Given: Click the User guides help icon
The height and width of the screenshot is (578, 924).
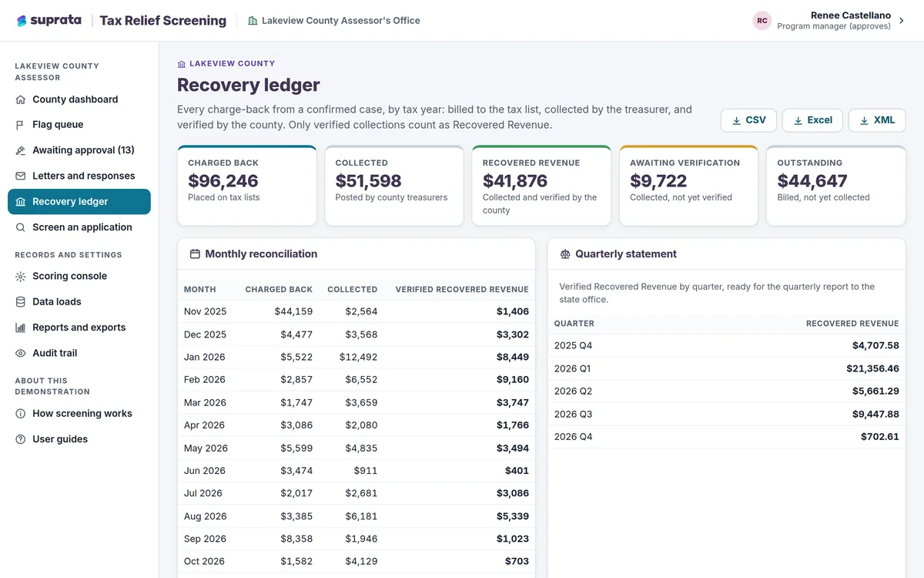Looking at the screenshot, I should tap(21, 439).
